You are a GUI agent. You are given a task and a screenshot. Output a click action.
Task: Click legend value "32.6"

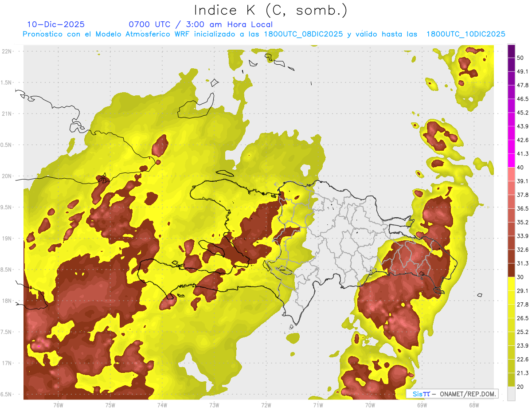(523, 250)
